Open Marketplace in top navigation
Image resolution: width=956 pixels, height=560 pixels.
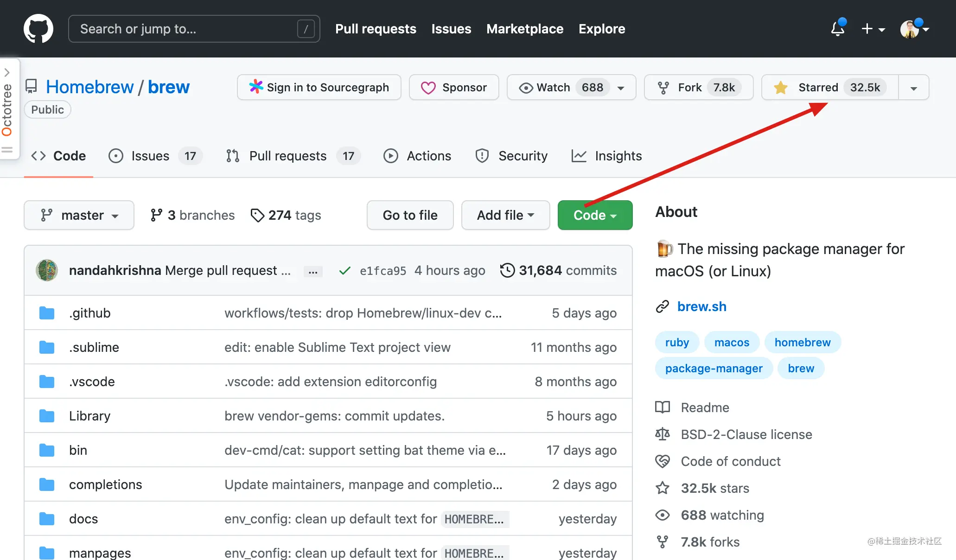click(x=525, y=29)
